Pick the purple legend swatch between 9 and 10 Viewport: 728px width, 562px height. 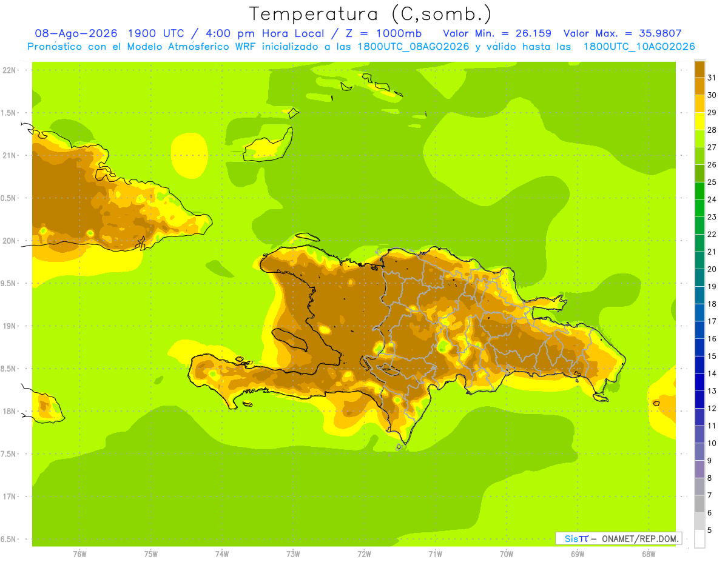tap(699, 452)
